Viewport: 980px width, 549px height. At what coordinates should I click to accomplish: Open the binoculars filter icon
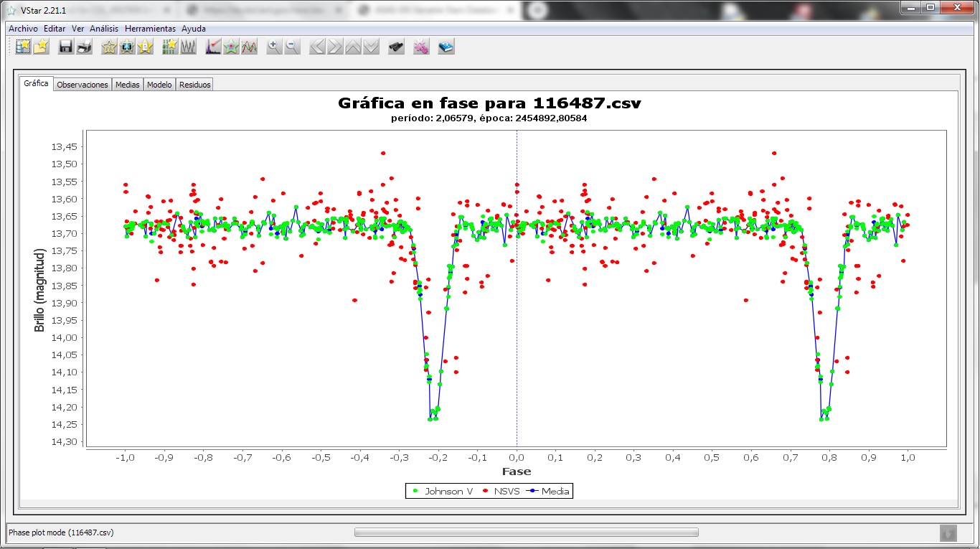pyautogui.click(x=396, y=47)
